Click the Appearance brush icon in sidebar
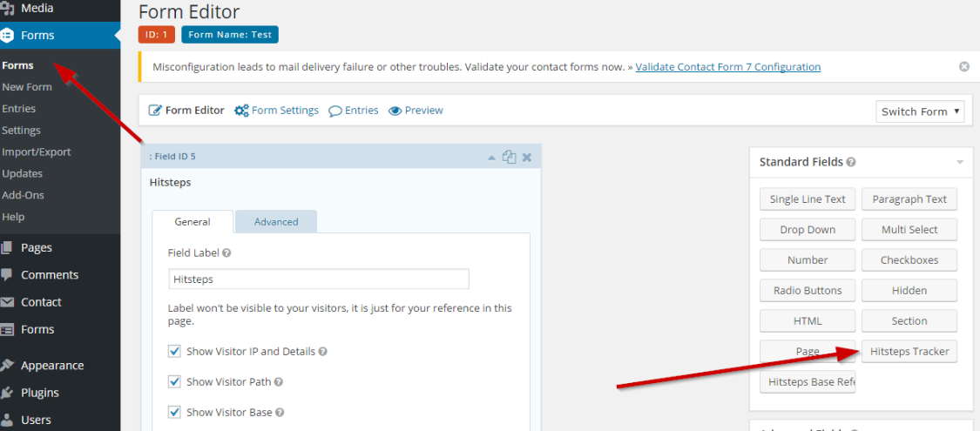 [7, 366]
